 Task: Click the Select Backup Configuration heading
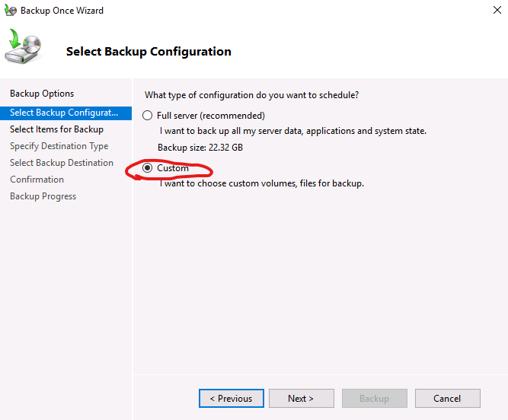pyautogui.click(x=149, y=52)
